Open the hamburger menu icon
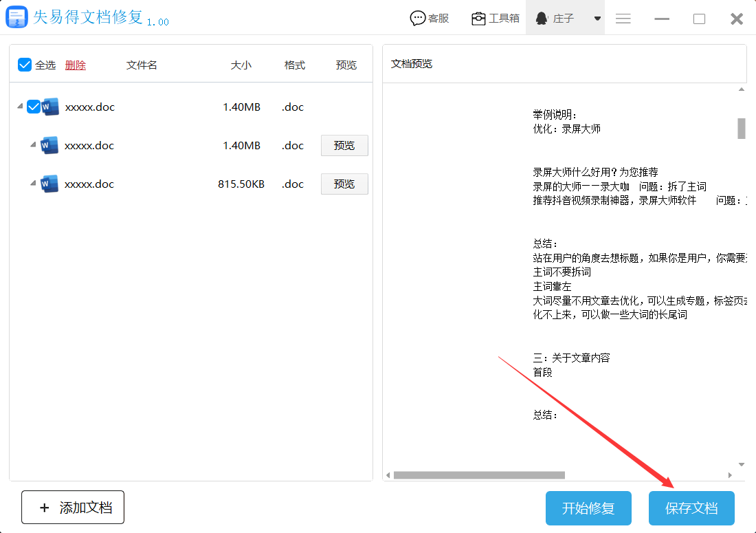This screenshot has width=756, height=533. click(623, 19)
